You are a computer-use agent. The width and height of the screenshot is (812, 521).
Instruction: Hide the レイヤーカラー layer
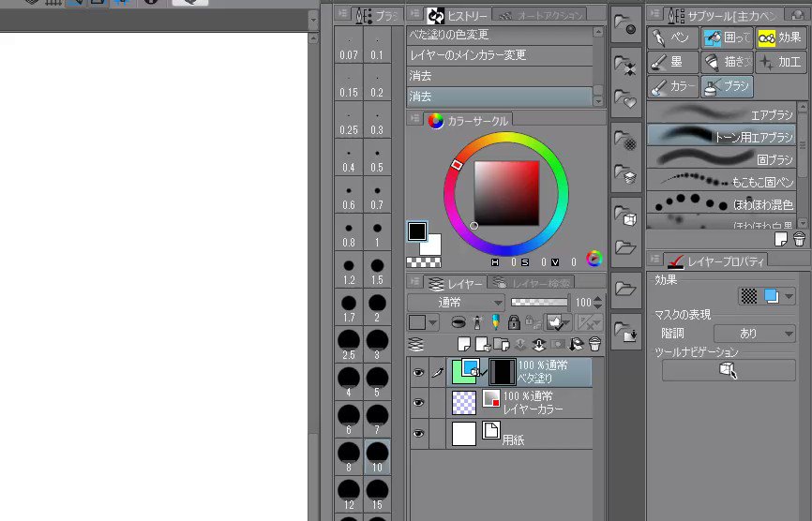418,403
